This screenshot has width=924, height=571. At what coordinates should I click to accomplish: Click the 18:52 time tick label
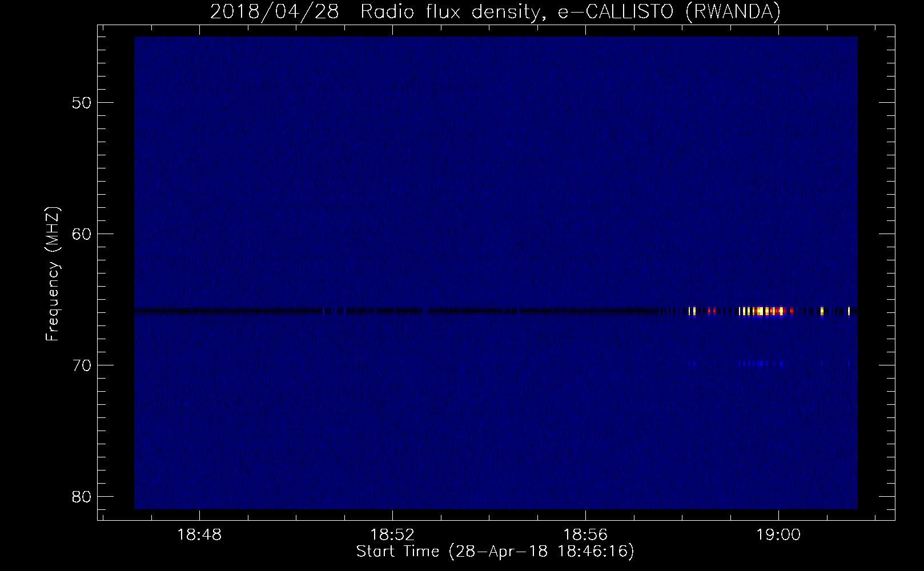[392, 535]
